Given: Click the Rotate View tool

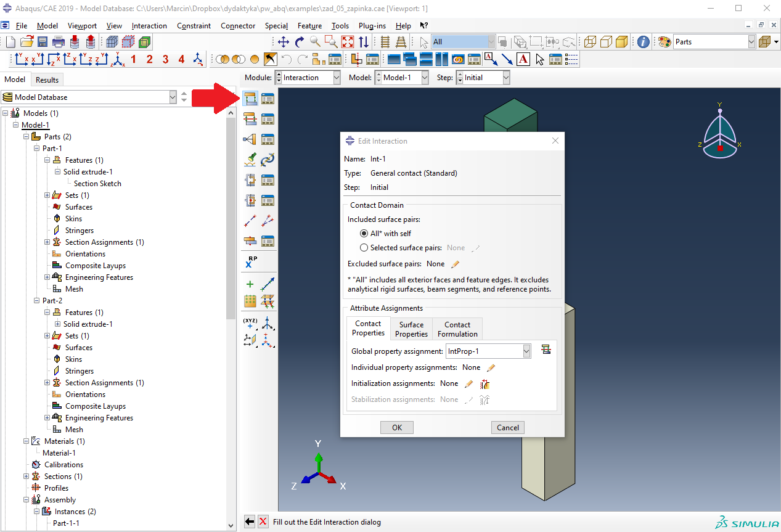Looking at the screenshot, I should (x=299, y=42).
